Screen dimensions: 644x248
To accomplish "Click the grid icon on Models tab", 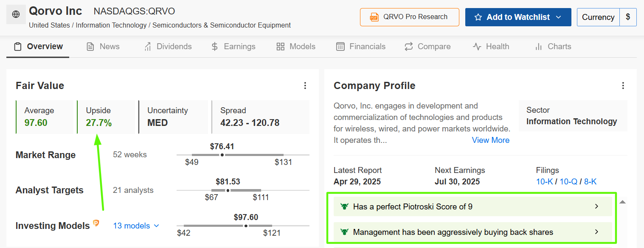I will pyautogui.click(x=280, y=47).
